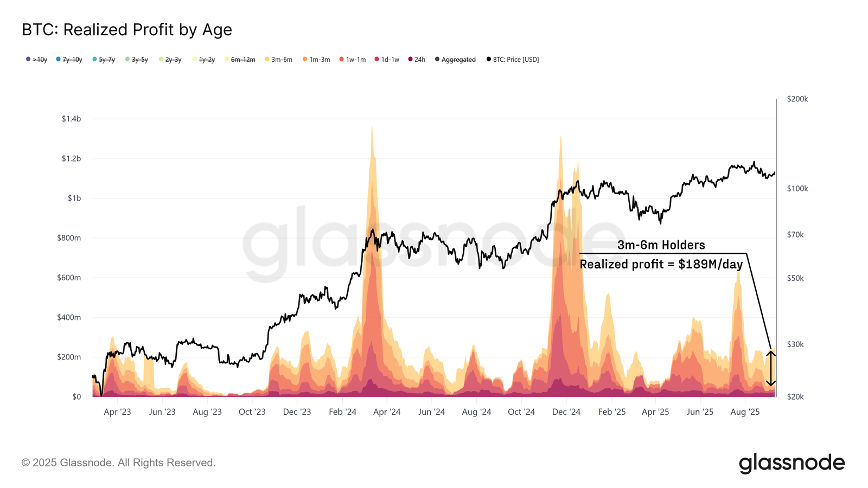The image size is (868, 488).
Task: Hide the 1d-1w legend entry
Action: pyautogui.click(x=387, y=60)
